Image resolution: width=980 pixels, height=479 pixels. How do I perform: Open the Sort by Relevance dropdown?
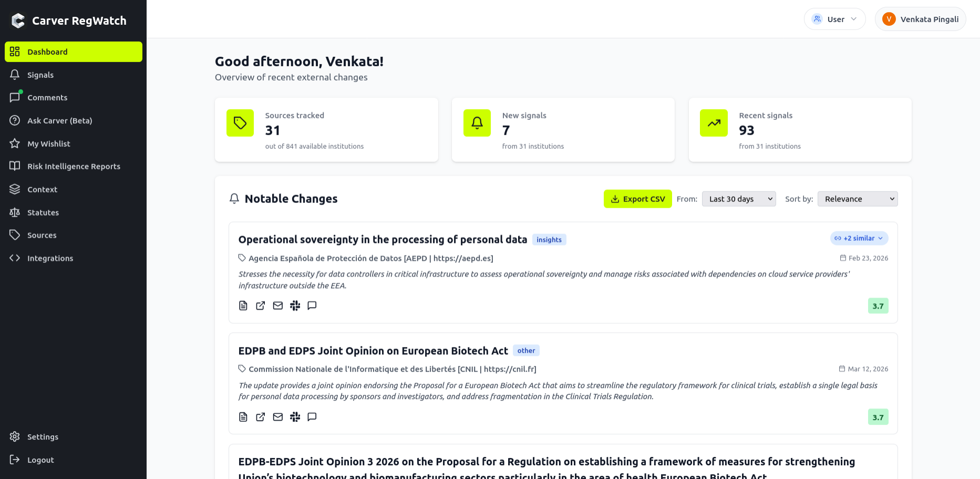click(858, 199)
